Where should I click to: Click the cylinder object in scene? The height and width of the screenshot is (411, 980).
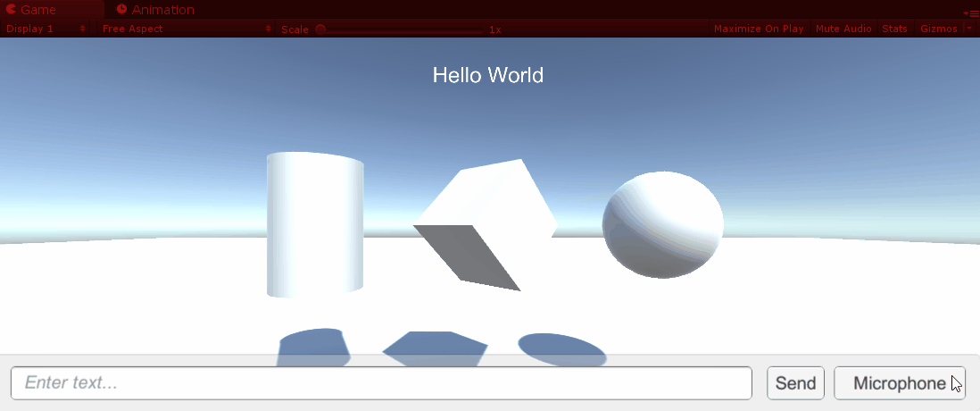pos(315,224)
